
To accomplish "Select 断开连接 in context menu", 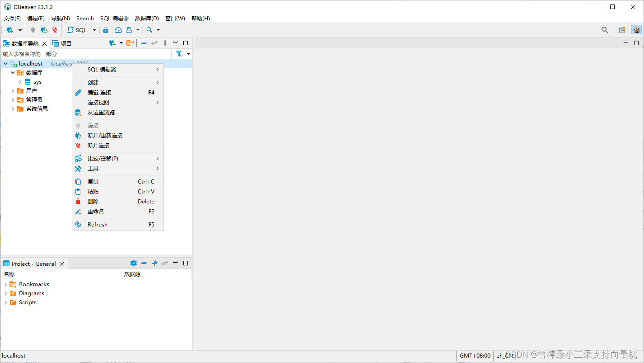I will coord(117,146).
